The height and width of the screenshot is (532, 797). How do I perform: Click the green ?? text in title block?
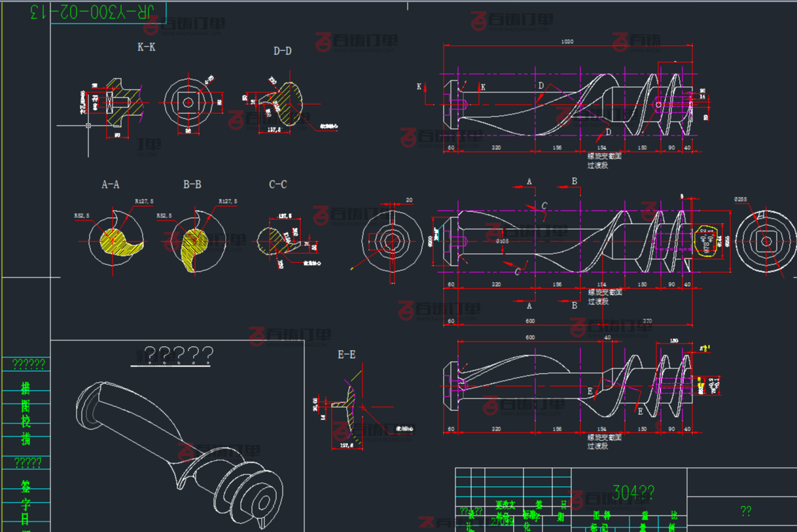pyautogui.click(x=745, y=512)
